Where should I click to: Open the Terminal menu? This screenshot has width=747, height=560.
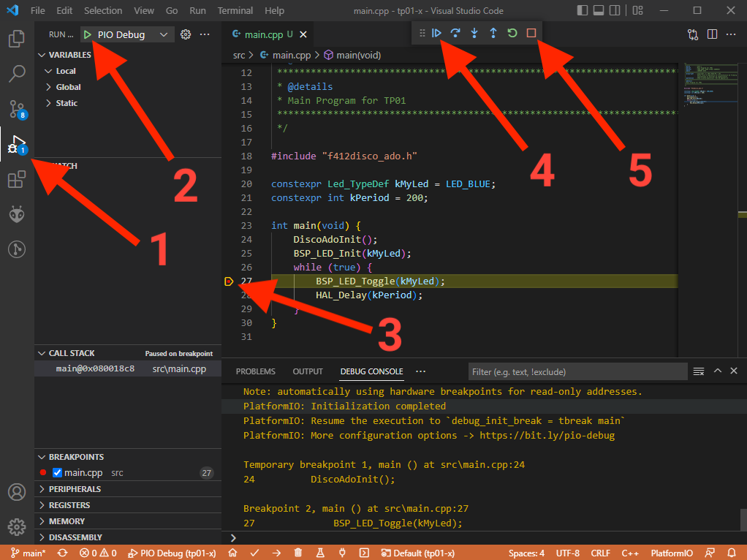(235, 10)
